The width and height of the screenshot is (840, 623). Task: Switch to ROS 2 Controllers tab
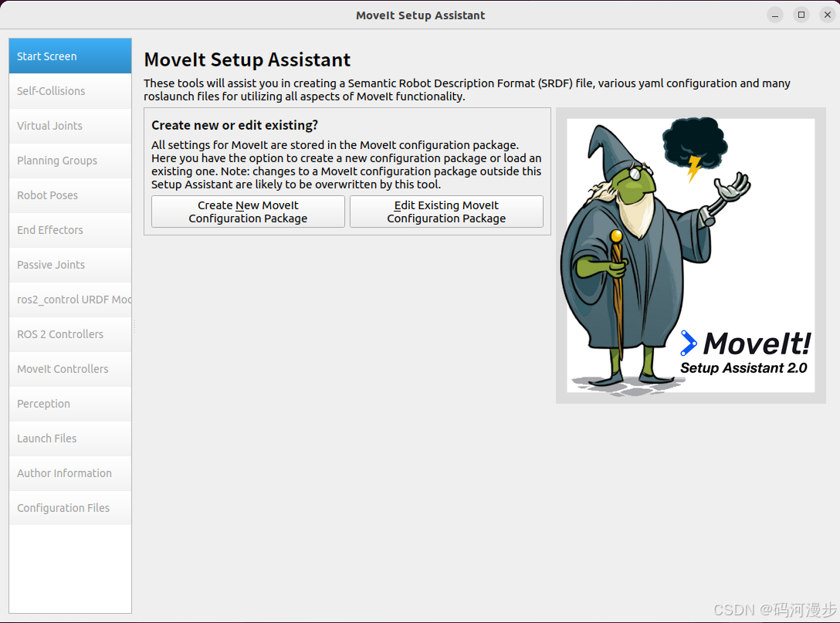[70, 334]
